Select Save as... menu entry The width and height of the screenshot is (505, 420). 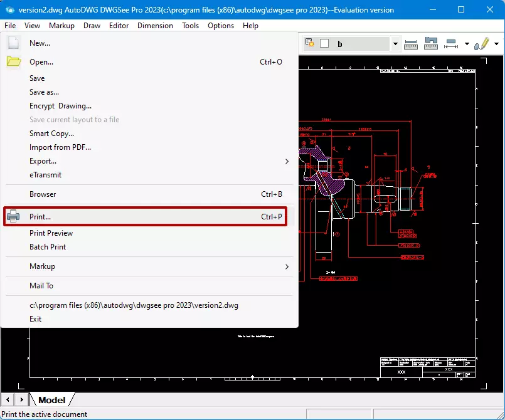pyautogui.click(x=148, y=92)
